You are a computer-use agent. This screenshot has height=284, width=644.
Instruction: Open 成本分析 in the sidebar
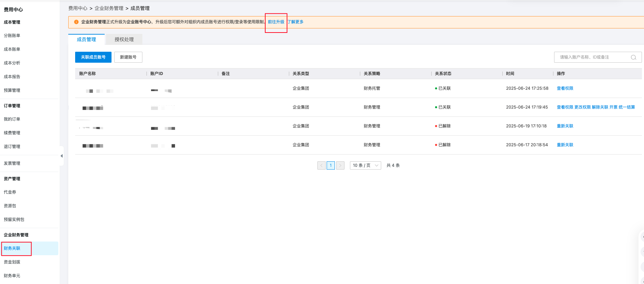click(x=12, y=63)
